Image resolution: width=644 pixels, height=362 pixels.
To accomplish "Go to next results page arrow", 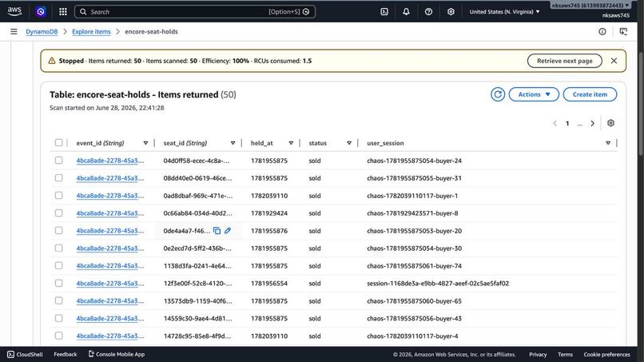I will pos(592,123).
